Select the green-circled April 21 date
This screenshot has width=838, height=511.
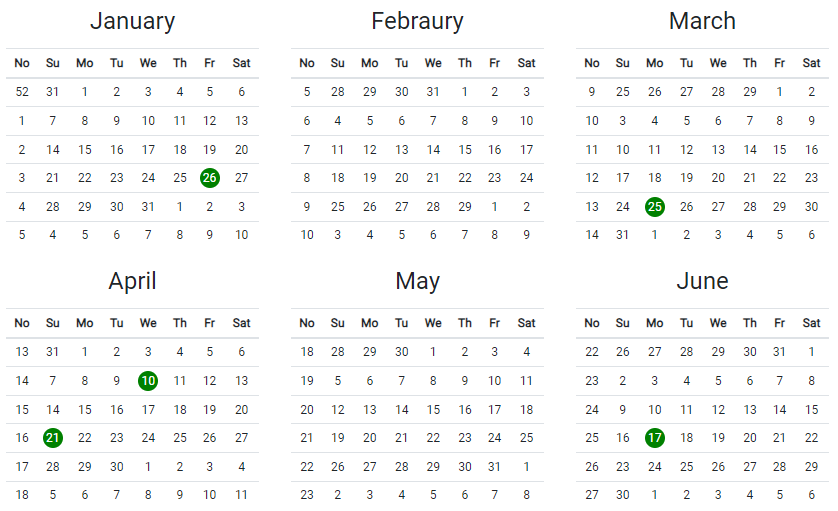pyautogui.click(x=53, y=438)
